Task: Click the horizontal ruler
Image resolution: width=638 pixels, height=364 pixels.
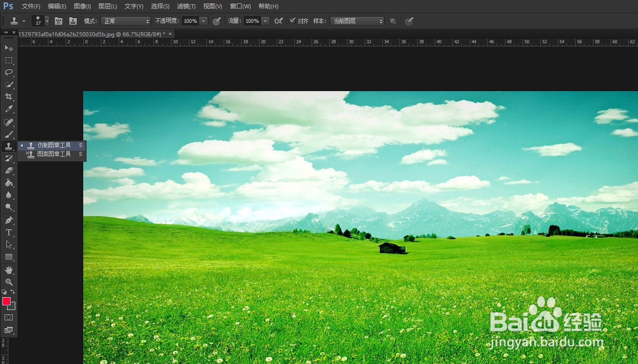Action: point(328,42)
